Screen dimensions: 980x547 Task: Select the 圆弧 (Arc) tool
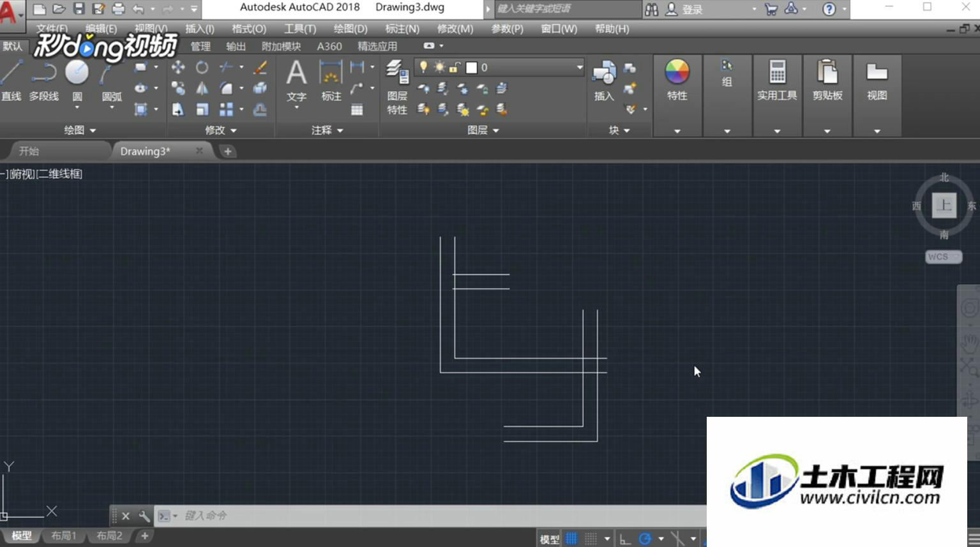point(112,80)
